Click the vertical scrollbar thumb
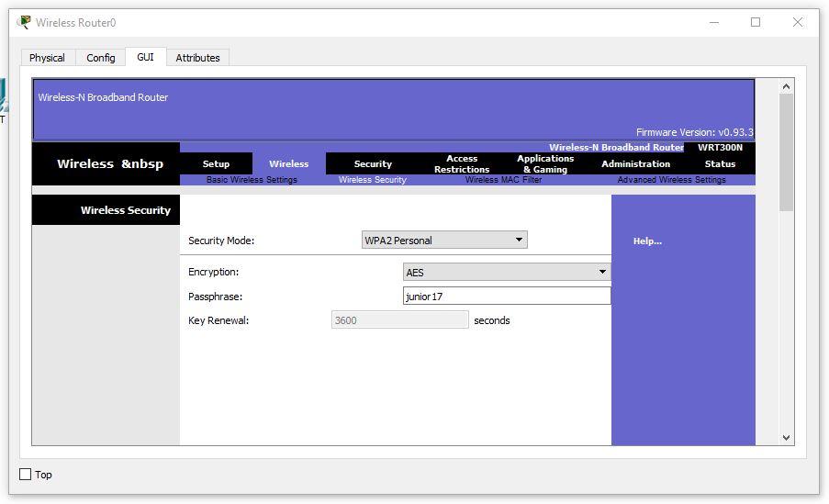This screenshot has width=829, height=504. click(x=786, y=152)
